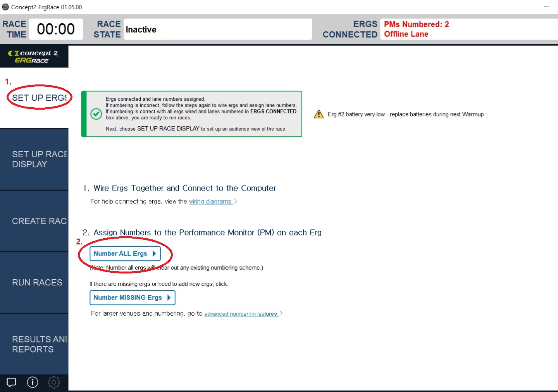
Task: Switch to the CREATE RACE tab
Action: (x=34, y=221)
